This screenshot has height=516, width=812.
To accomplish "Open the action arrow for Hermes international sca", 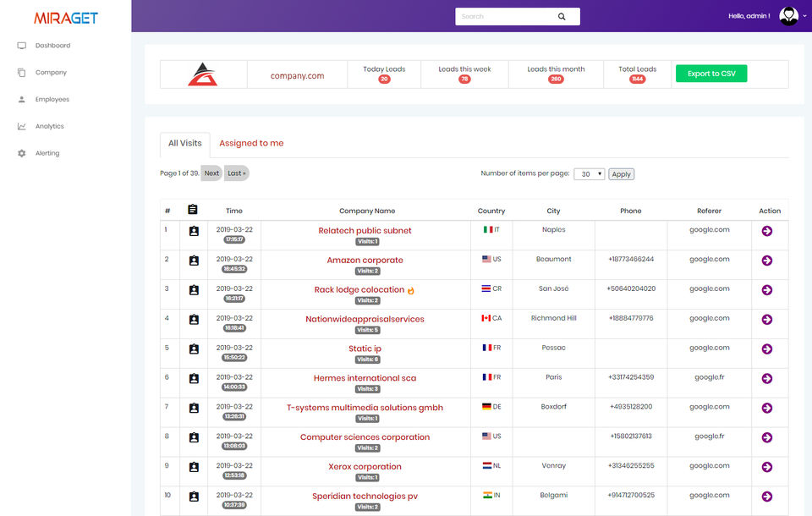I will pos(767,379).
